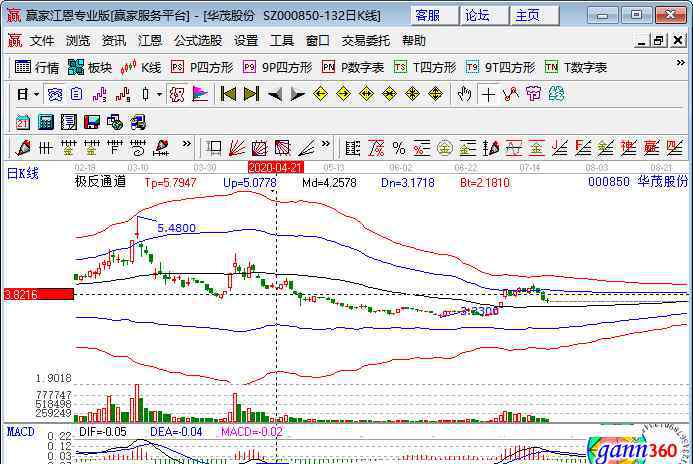Expand hidden items of the Gann line toolbar
The width and height of the screenshot is (693, 464).
(x=326, y=144)
